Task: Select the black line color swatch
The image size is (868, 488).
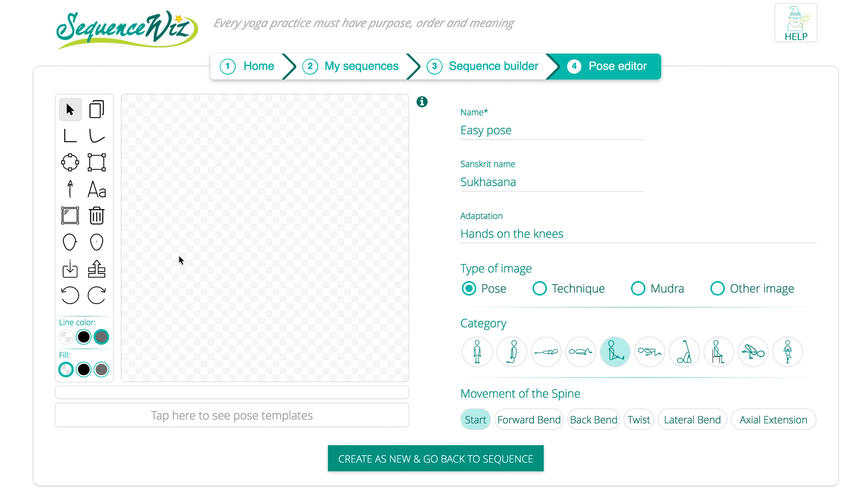Action: pos(84,337)
